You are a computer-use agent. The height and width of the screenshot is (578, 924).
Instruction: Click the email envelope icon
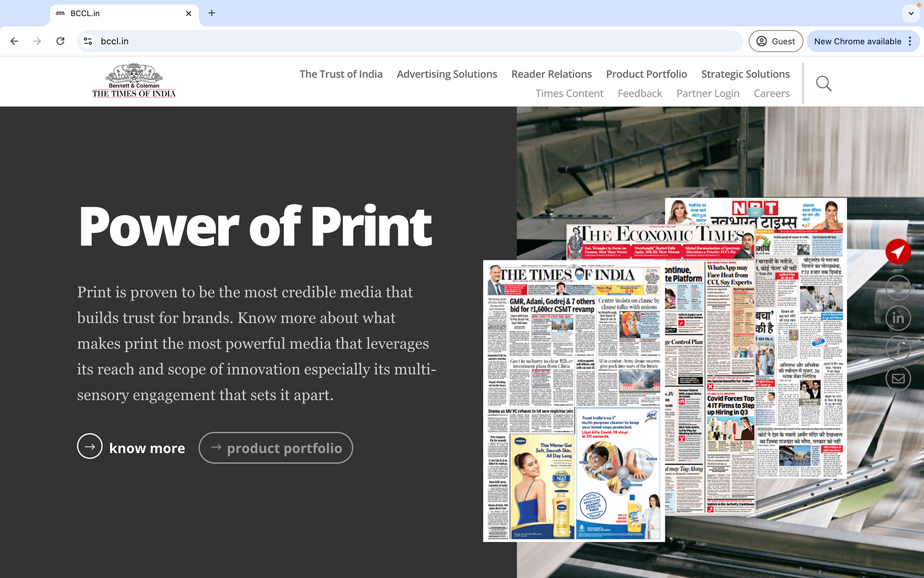click(x=898, y=379)
